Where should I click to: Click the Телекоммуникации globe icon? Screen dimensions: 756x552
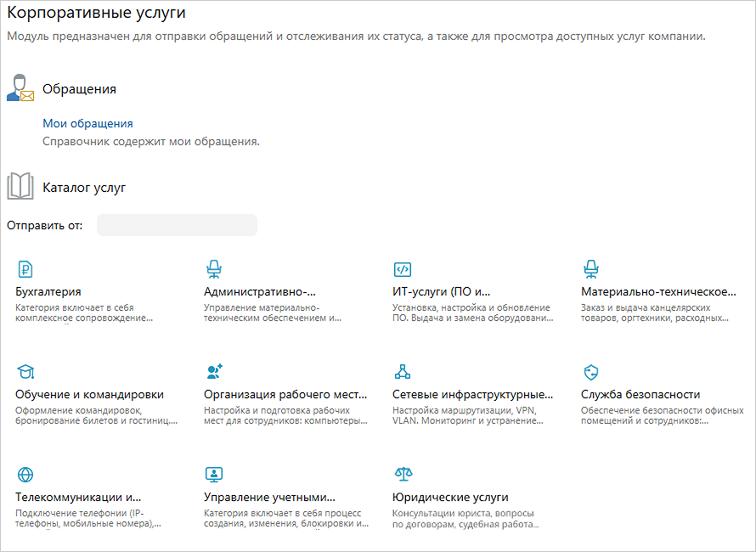25,474
